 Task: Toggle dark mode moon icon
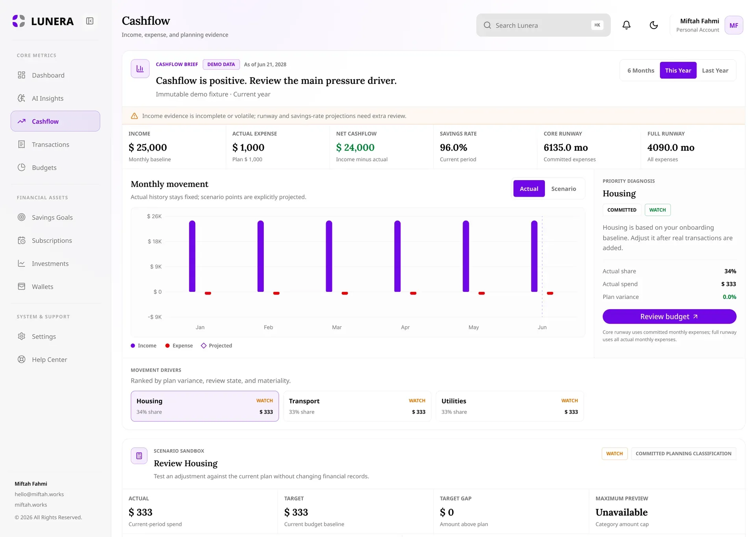[654, 25]
